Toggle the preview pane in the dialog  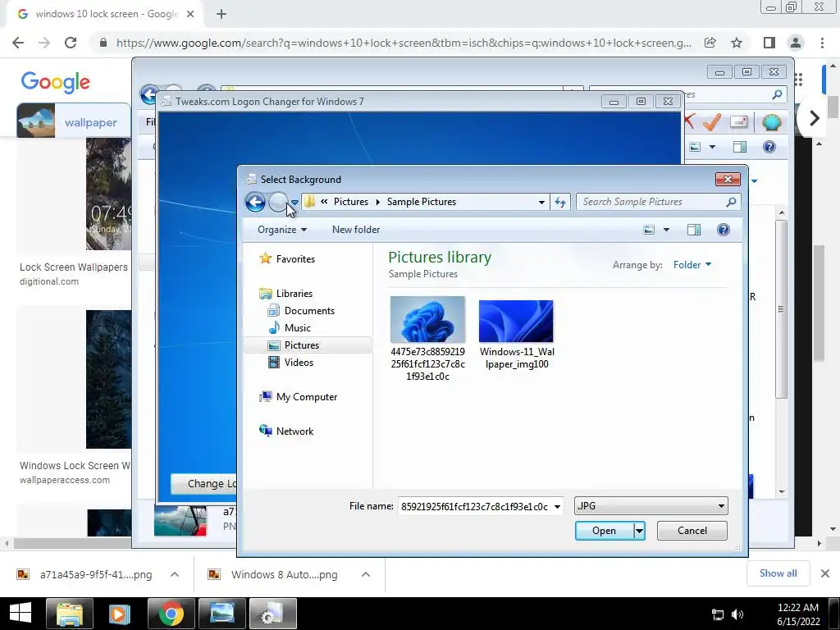[x=694, y=230]
